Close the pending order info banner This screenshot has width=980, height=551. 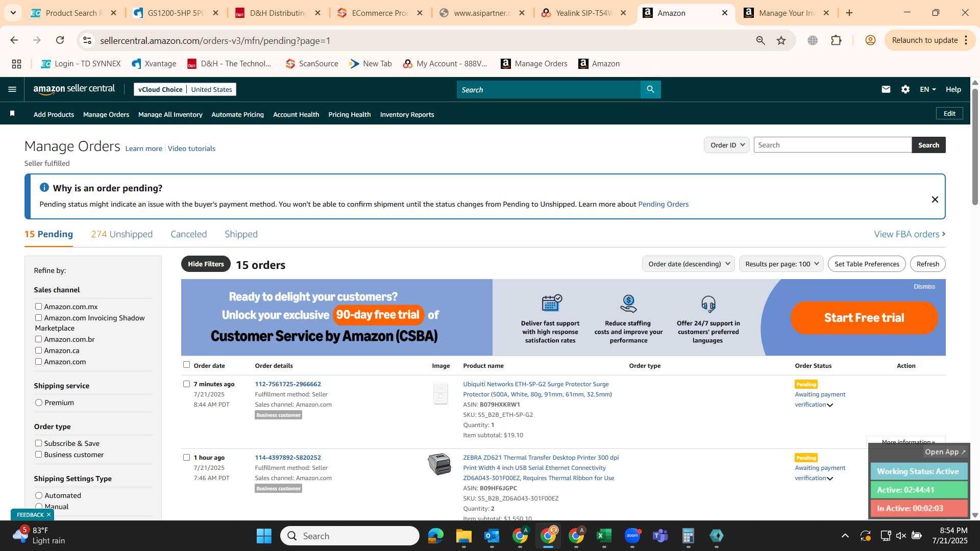tap(935, 199)
